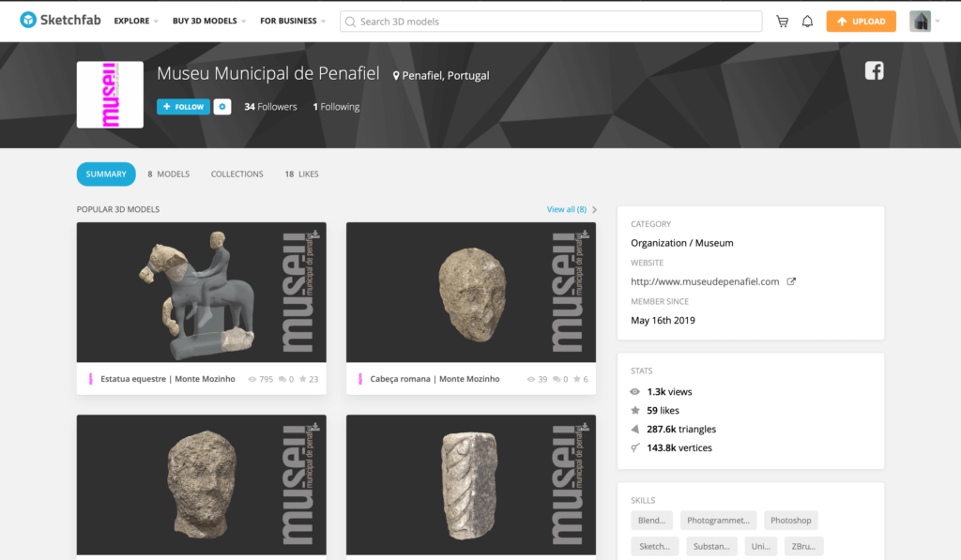Click the download icon on Cabeça romana thumbnail
The image size is (961, 560).
585,235
